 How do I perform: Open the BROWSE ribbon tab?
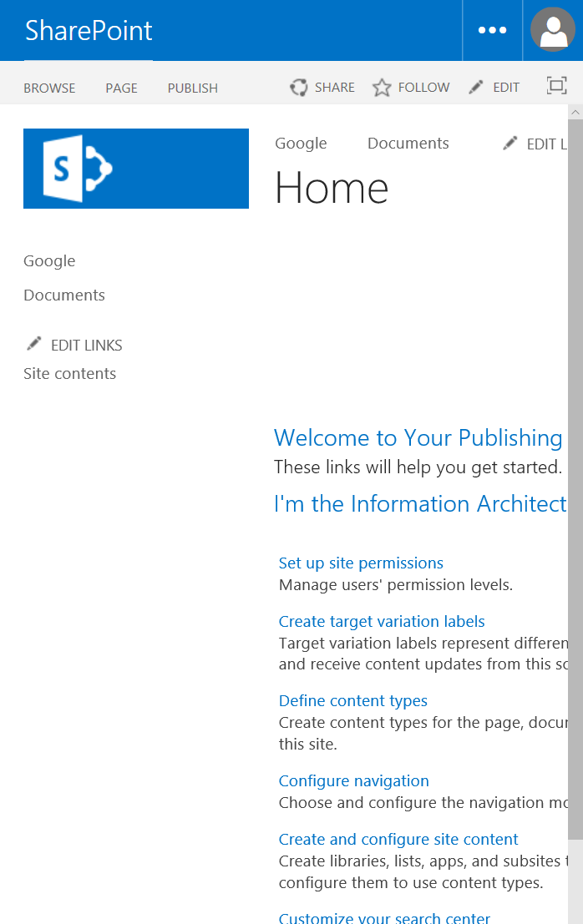(49, 88)
